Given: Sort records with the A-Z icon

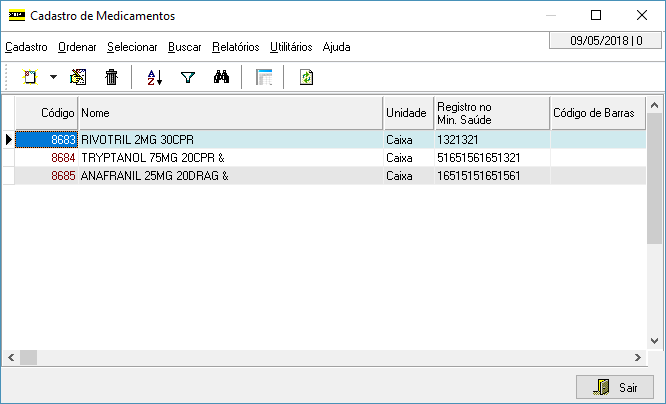Looking at the screenshot, I should pos(155,77).
